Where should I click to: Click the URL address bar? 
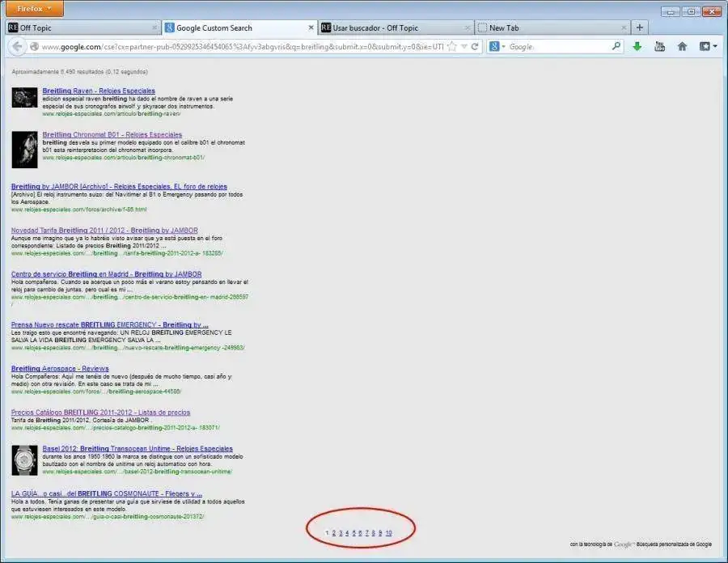pyautogui.click(x=243, y=47)
